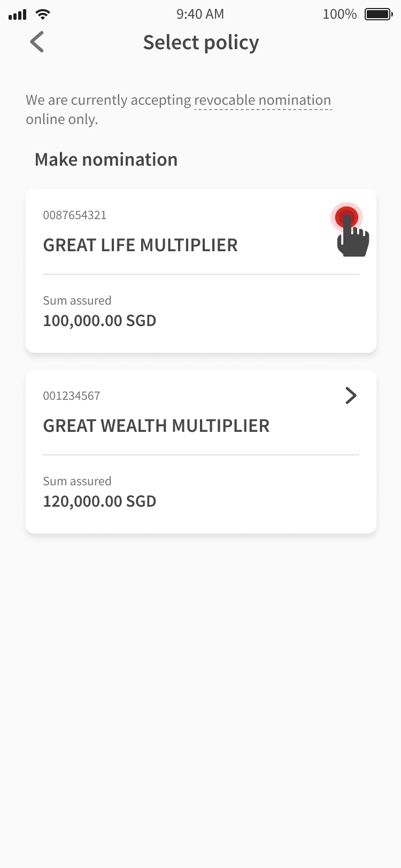
Task: Tap the "online only." notice text
Action: (x=62, y=119)
